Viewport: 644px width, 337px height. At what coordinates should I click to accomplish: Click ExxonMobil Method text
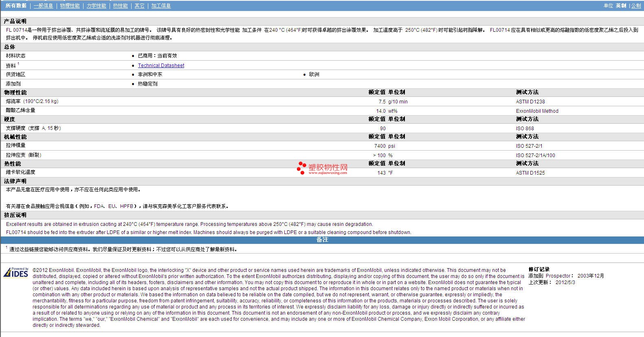[x=537, y=111]
